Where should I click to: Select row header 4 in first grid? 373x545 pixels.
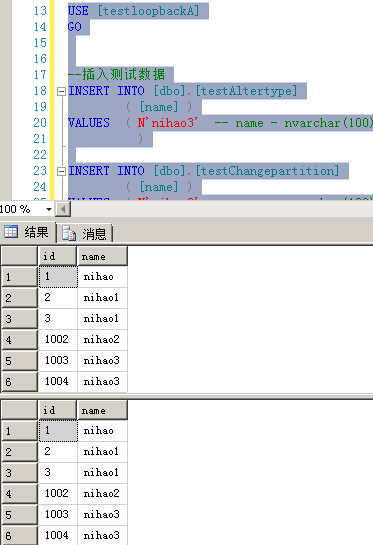coord(19,340)
